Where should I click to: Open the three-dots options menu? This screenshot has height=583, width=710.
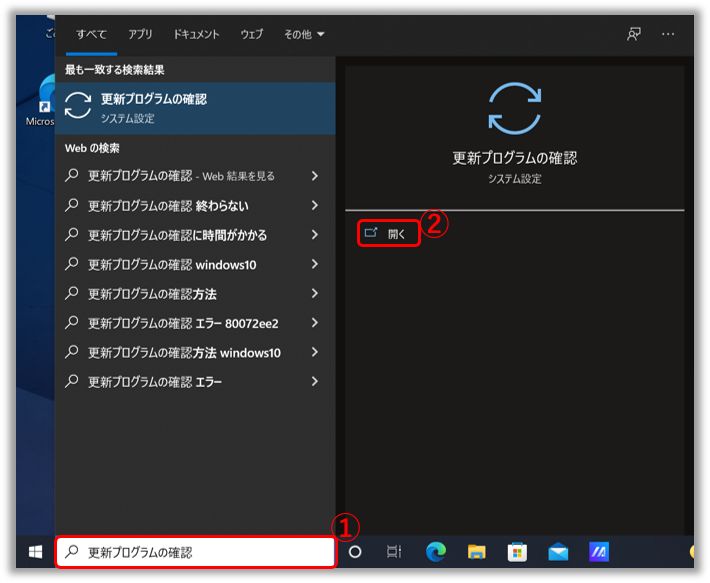pos(668,34)
